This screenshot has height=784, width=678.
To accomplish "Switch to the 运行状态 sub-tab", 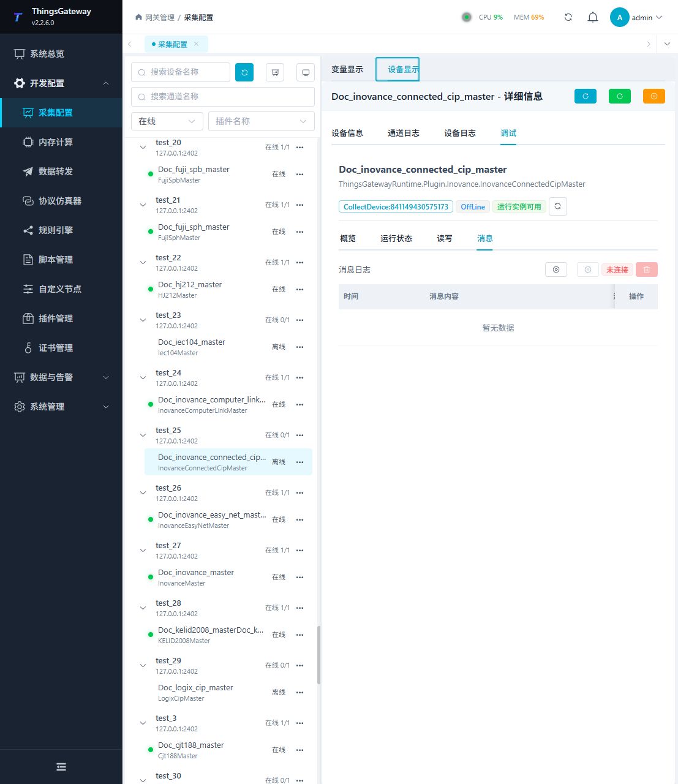I will (396, 238).
